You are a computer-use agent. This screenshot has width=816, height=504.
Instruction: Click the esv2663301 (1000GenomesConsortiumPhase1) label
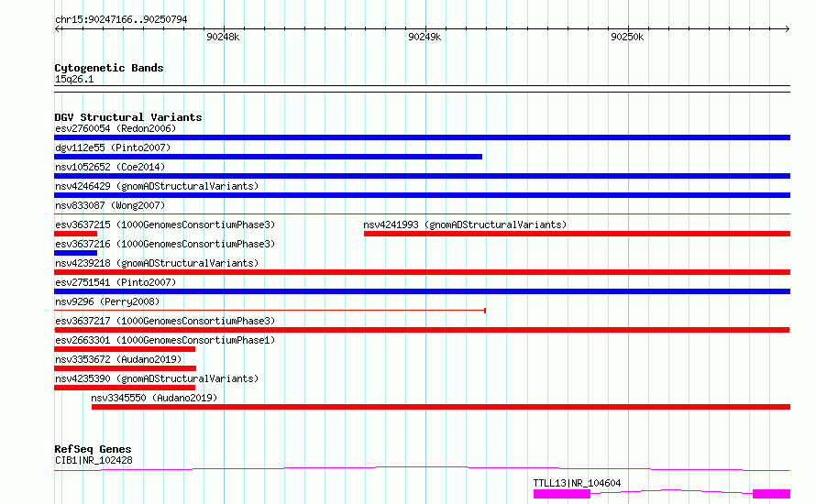165,340
